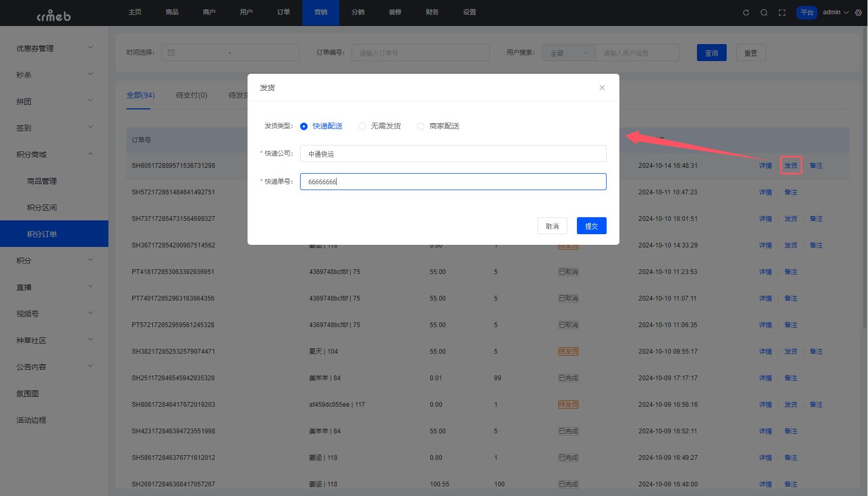Click the crmeb logo

click(54, 15)
